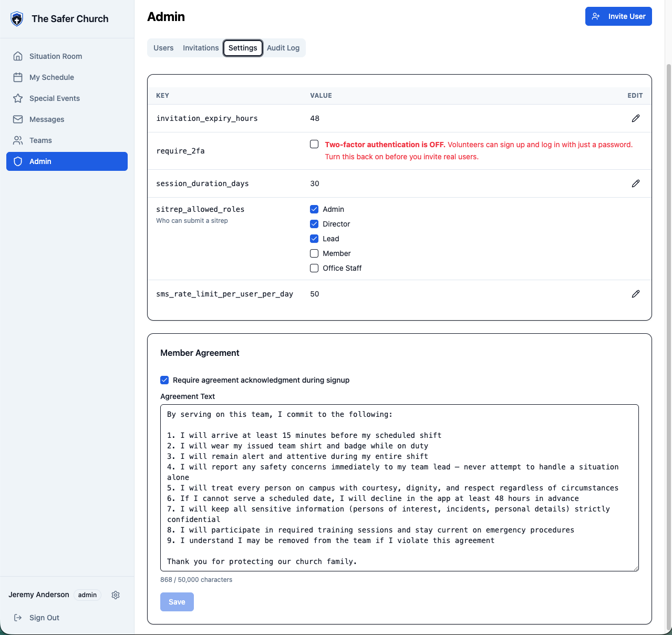Select the Settings tab

click(x=243, y=48)
